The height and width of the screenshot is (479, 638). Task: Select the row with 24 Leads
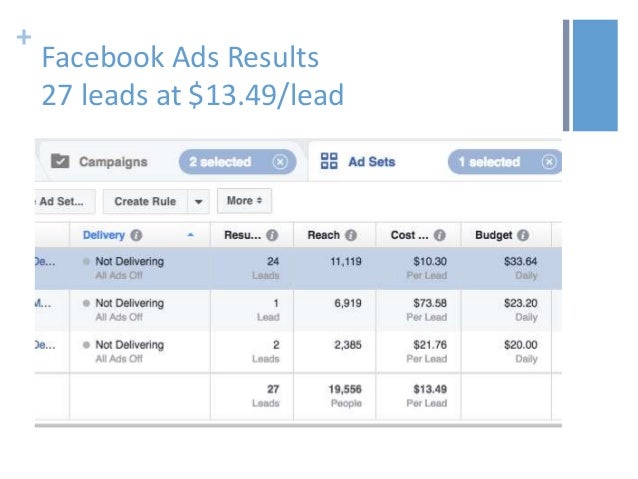pos(298,269)
